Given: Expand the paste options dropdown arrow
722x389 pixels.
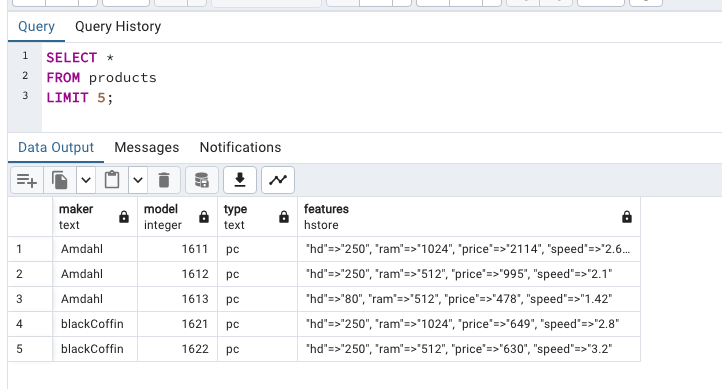Looking at the screenshot, I should (138, 180).
